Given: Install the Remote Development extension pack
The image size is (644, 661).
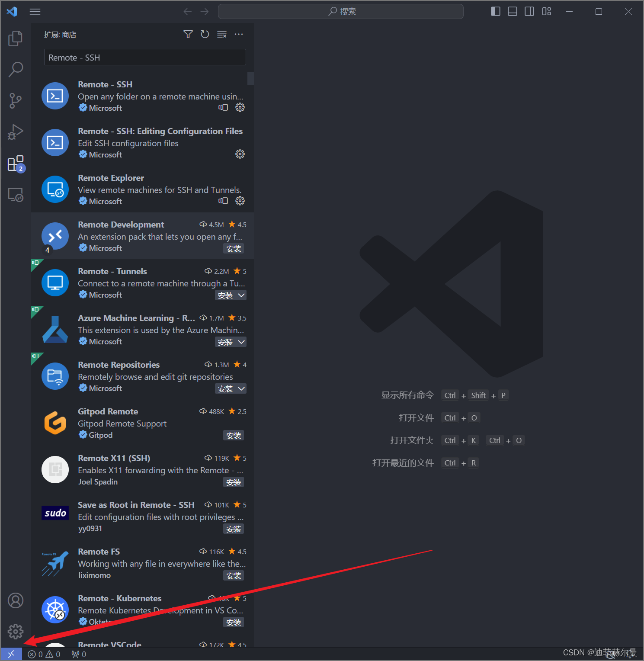Looking at the screenshot, I should click(234, 249).
